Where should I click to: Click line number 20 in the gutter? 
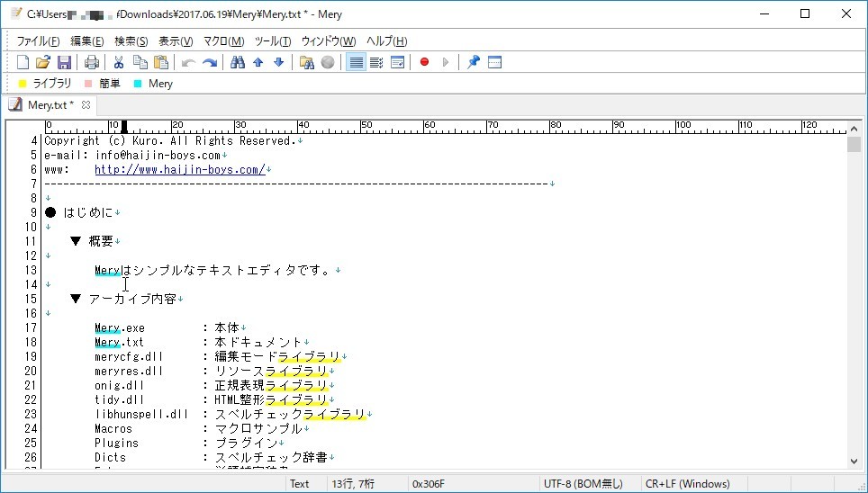pyautogui.click(x=30, y=371)
